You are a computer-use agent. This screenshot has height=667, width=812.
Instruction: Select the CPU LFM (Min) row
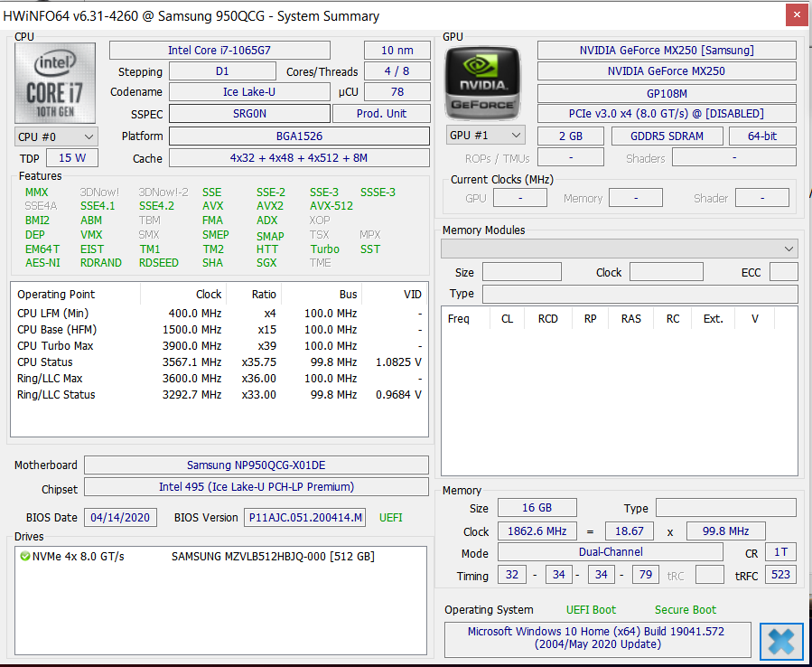219,314
